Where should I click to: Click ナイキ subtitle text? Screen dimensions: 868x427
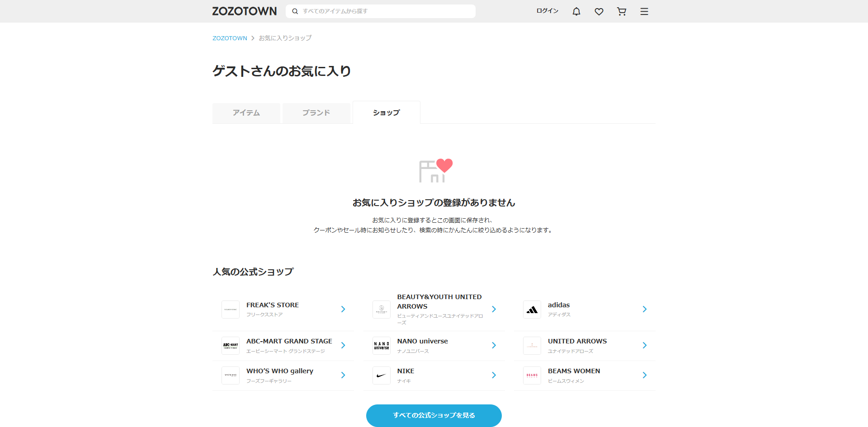click(x=404, y=381)
